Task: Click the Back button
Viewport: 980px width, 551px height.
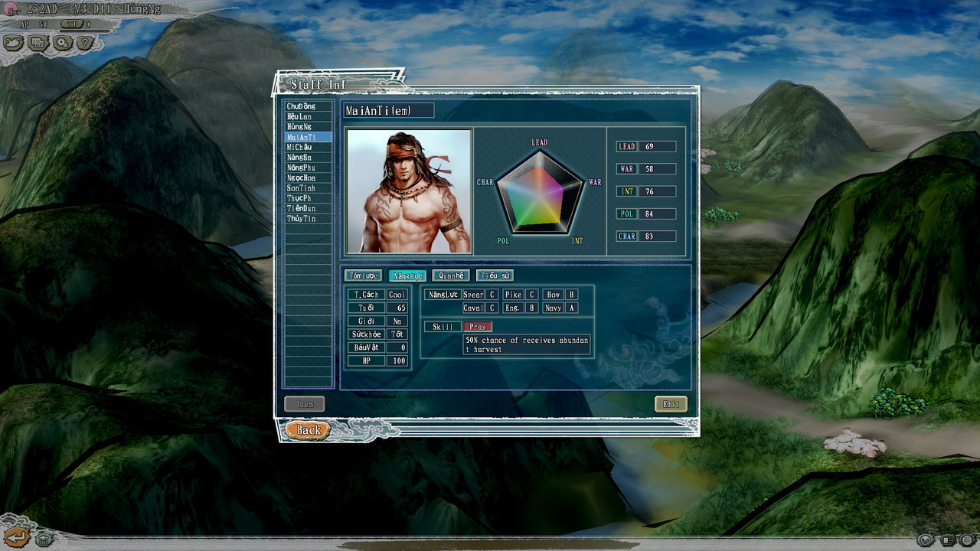Action: [x=309, y=430]
